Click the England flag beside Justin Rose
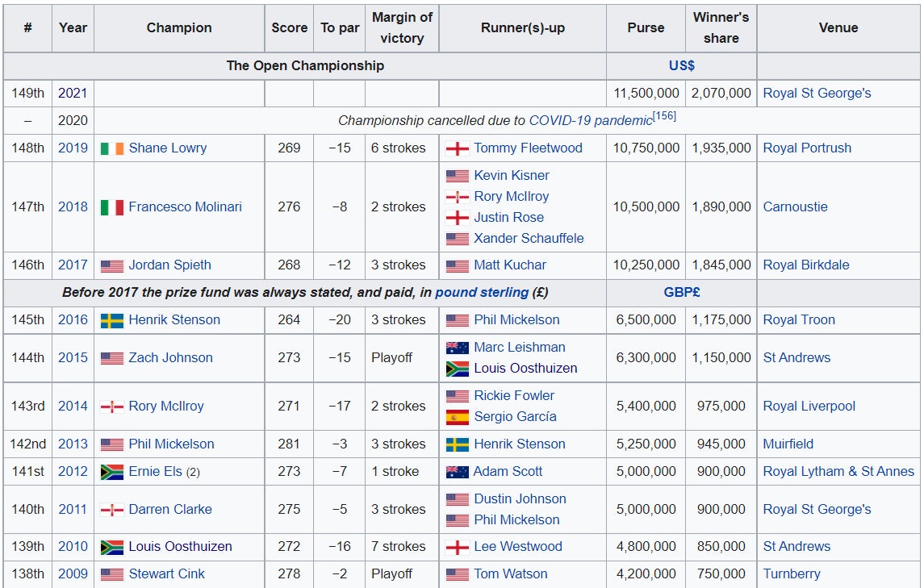The height and width of the screenshot is (588, 924). coord(458,218)
